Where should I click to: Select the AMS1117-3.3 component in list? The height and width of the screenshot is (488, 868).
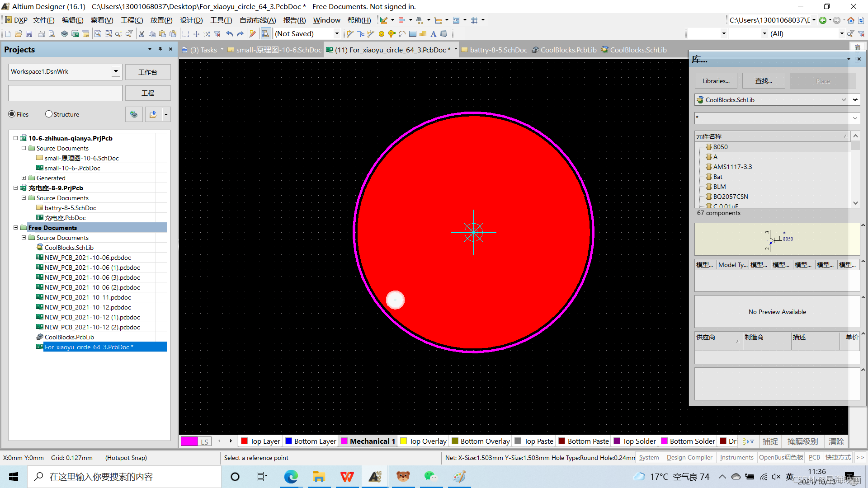pos(732,167)
